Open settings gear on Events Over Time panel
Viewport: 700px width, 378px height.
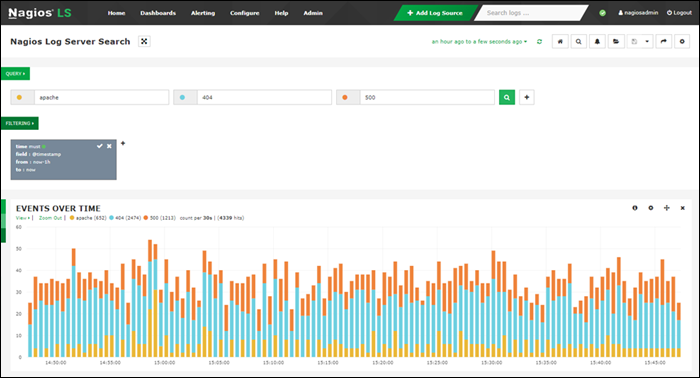(651, 208)
